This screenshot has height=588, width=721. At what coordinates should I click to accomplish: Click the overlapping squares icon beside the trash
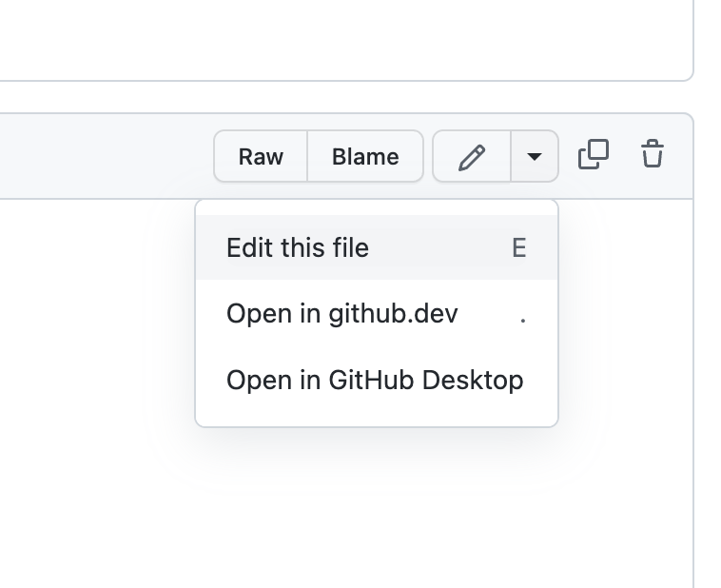(x=594, y=154)
